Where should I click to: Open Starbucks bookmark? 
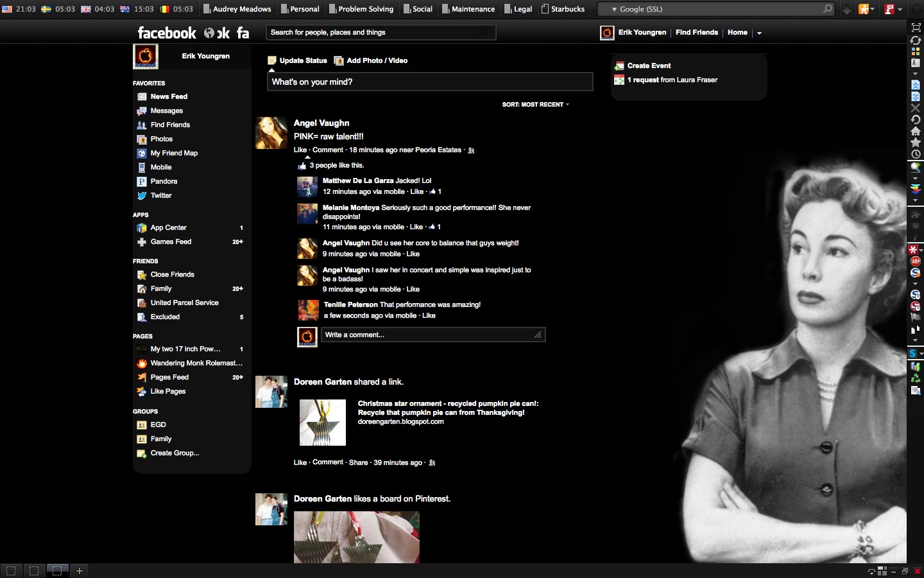tap(563, 9)
